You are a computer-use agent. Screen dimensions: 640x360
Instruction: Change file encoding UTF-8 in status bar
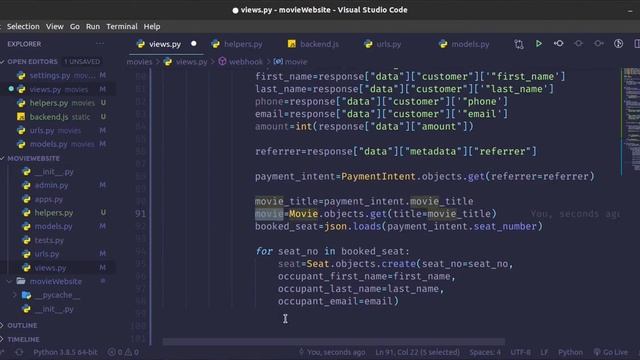[520, 352]
